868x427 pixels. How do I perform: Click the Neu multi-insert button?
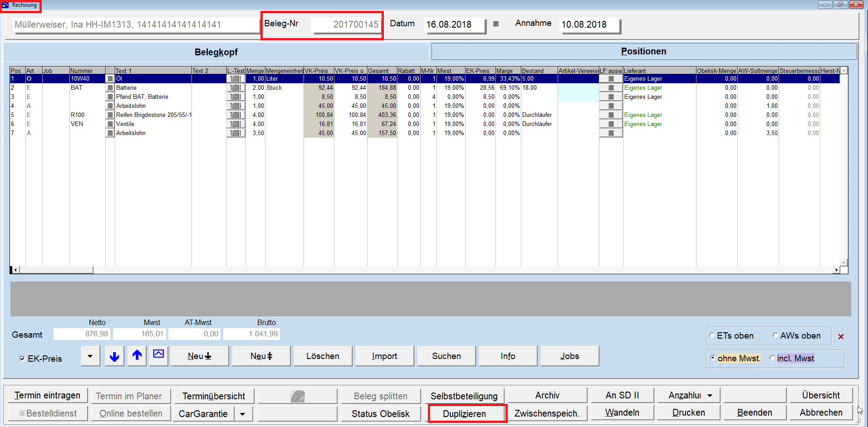coord(261,356)
